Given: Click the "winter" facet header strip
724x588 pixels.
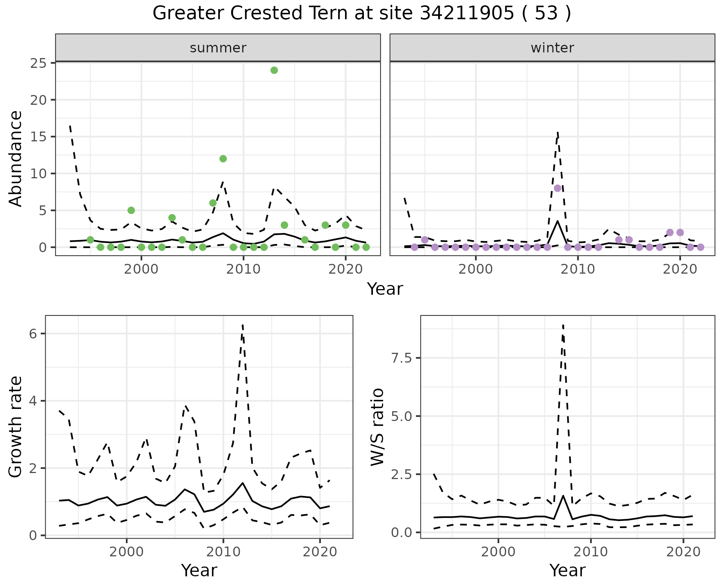Looking at the screenshot, I should pyautogui.click(x=552, y=48).
